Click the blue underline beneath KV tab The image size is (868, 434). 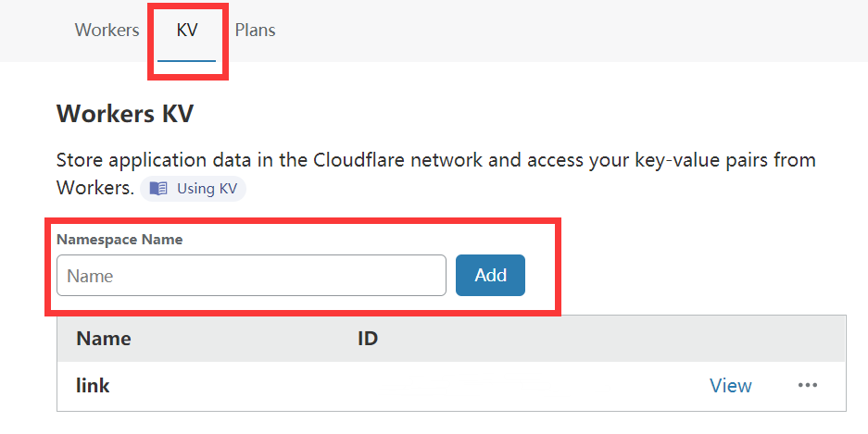(x=186, y=61)
